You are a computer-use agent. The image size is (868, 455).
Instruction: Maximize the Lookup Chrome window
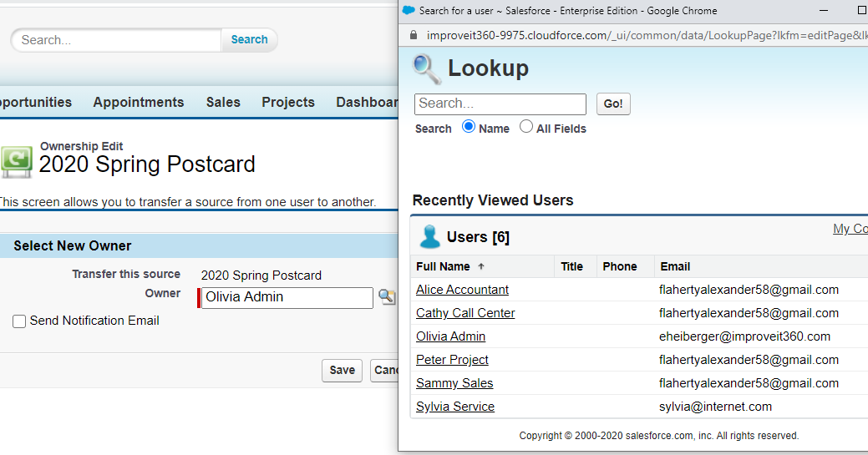pyautogui.click(x=861, y=11)
